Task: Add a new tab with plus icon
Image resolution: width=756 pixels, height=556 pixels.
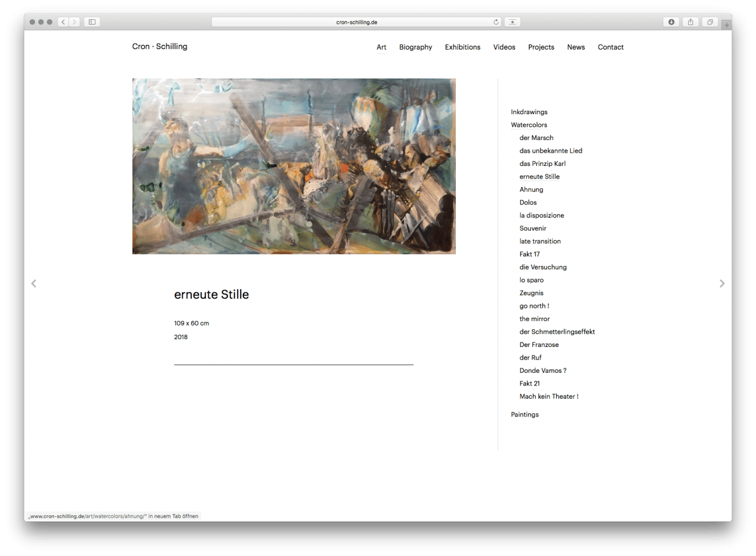Action: coord(727,25)
